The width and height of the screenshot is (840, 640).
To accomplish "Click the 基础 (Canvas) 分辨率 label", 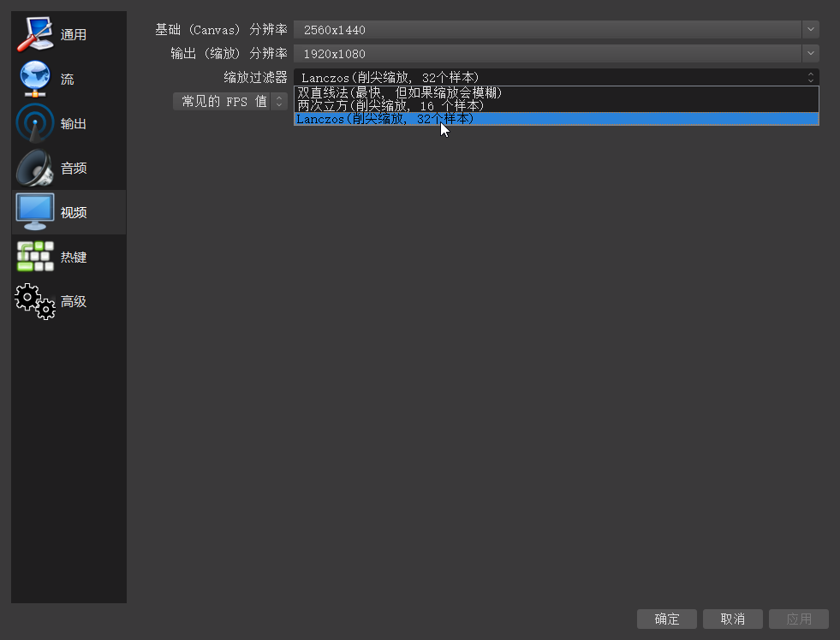I will (x=221, y=29).
